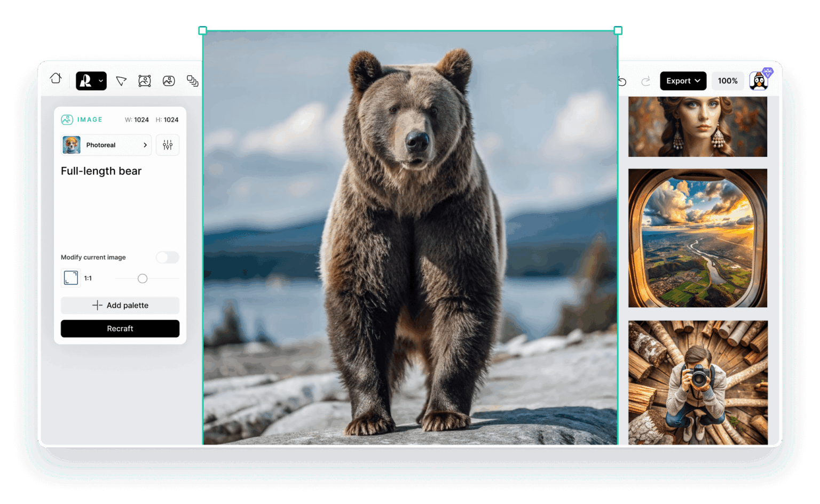Viewport: 820px width, 504px height.
Task: Click the layers overlap tool icon
Action: click(x=192, y=81)
